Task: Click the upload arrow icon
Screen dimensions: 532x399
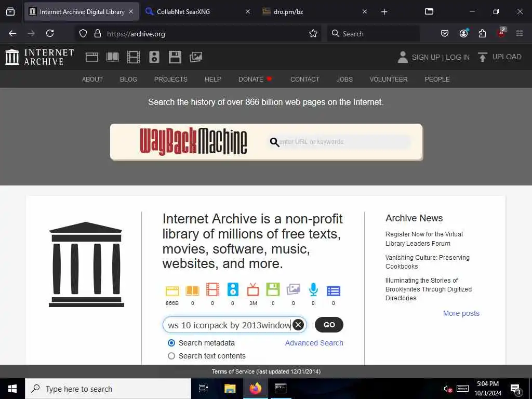Action: tap(482, 57)
